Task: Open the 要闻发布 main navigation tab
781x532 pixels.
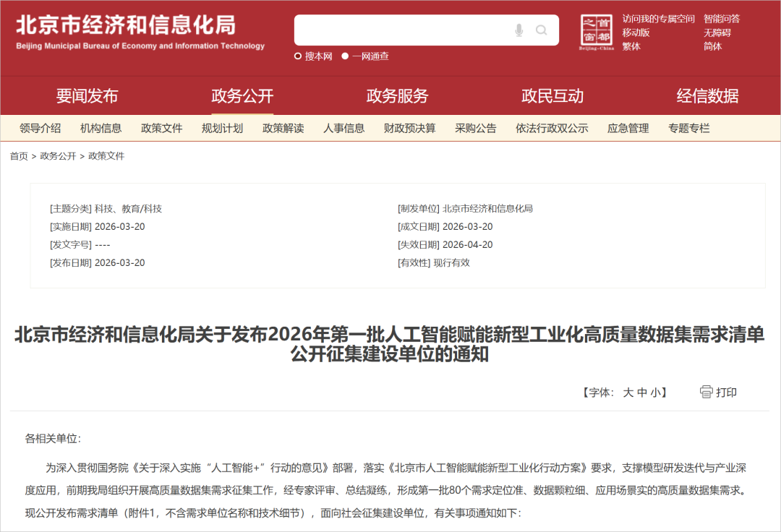Action: click(x=87, y=96)
